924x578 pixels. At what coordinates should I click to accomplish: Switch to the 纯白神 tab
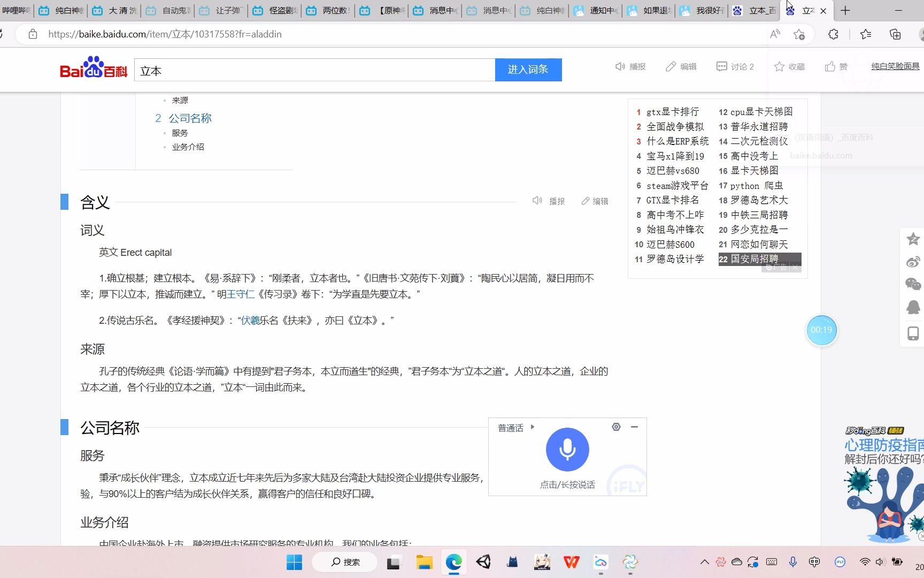click(x=61, y=11)
